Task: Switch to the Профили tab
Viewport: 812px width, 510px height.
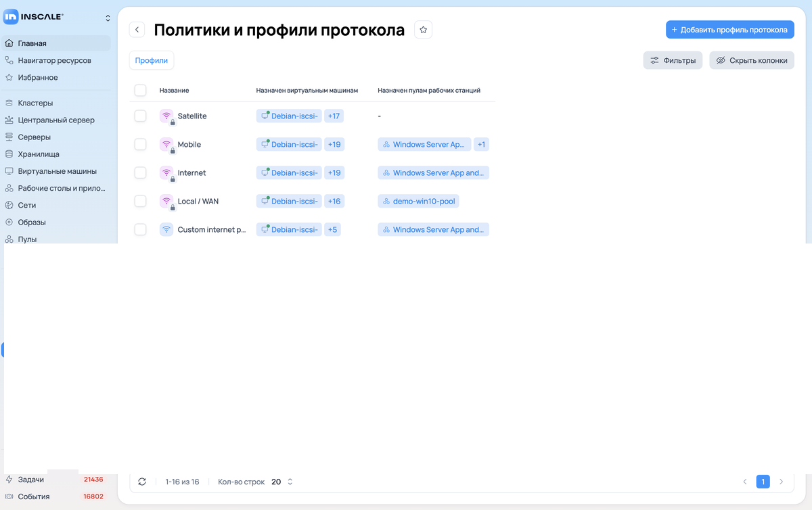Action: click(x=152, y=60)
